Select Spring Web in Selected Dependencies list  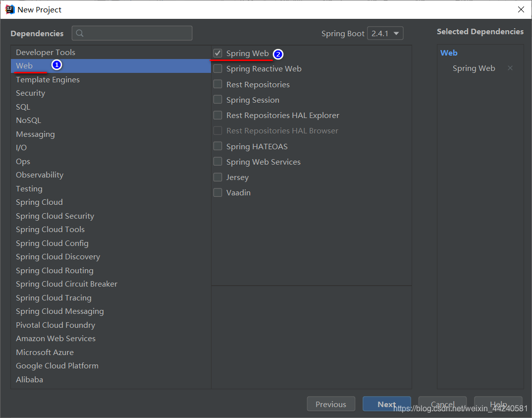tap(474, 68)
